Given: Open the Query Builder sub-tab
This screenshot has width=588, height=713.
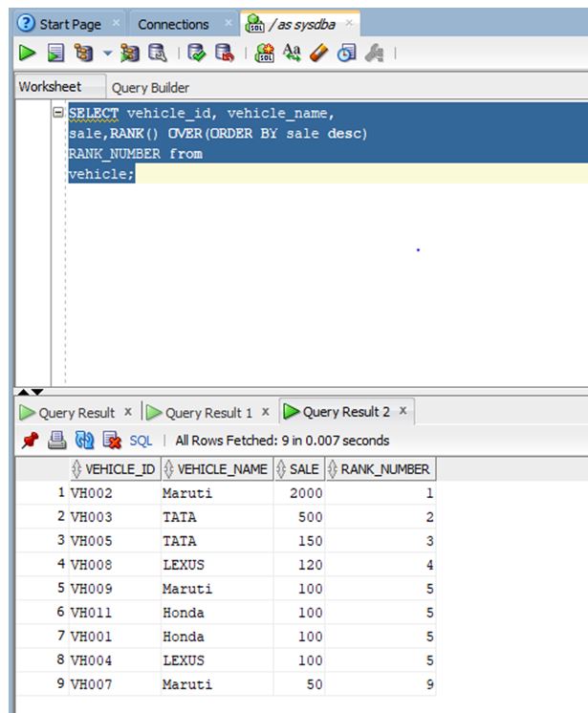Looking at the screenshot, I should pos(150,88).
